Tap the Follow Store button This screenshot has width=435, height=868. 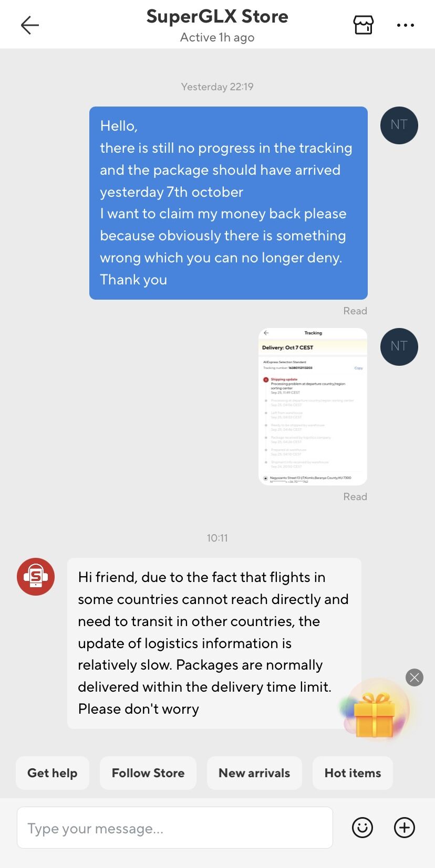[x=148, y=773]
